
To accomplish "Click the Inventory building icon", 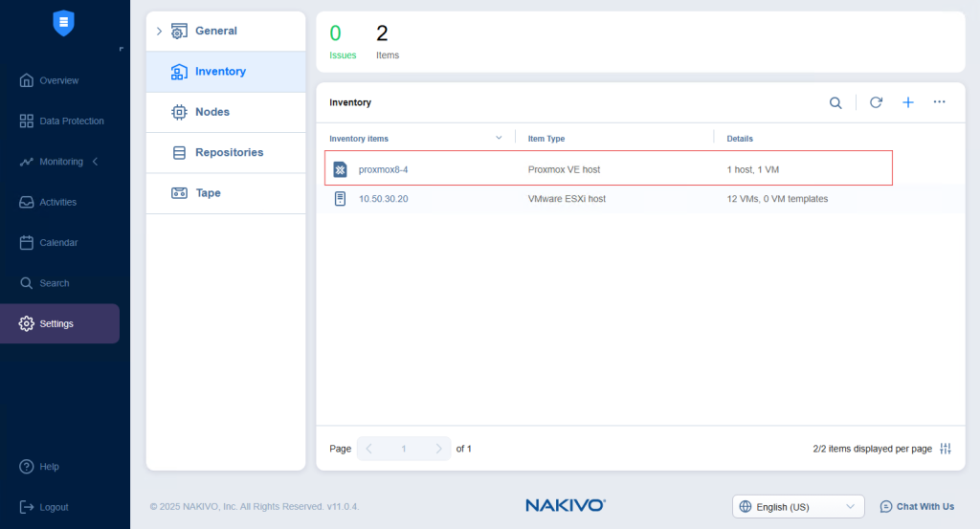I will point(179,72).
